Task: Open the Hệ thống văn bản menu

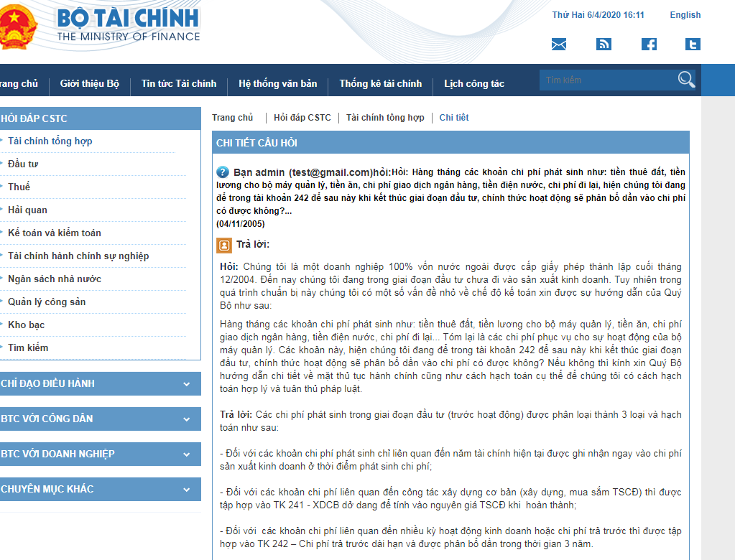Action: point(277,84)
